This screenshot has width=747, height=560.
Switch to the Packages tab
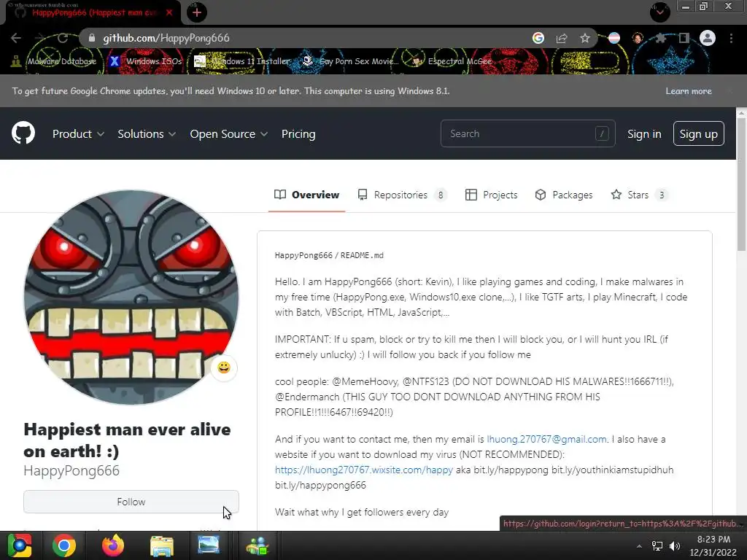564,195
